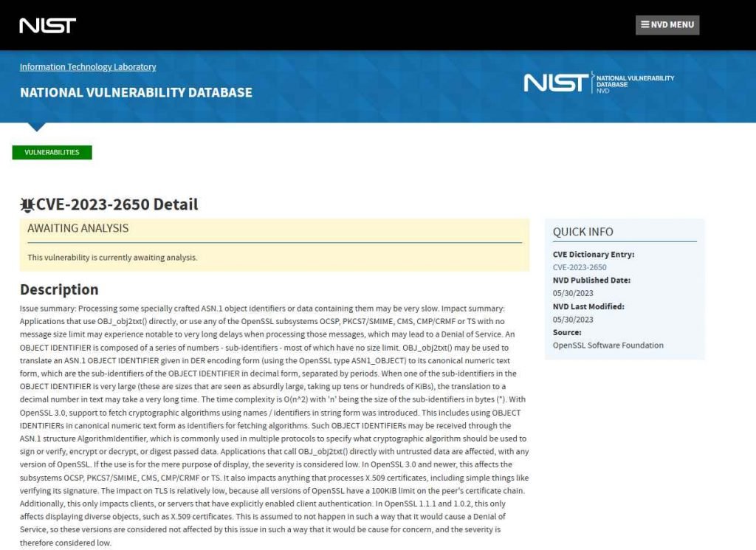756x550 pixels.
Task: Click the bug icon beside CVE-2023-2650 Detail
Action: coord(27,204)
